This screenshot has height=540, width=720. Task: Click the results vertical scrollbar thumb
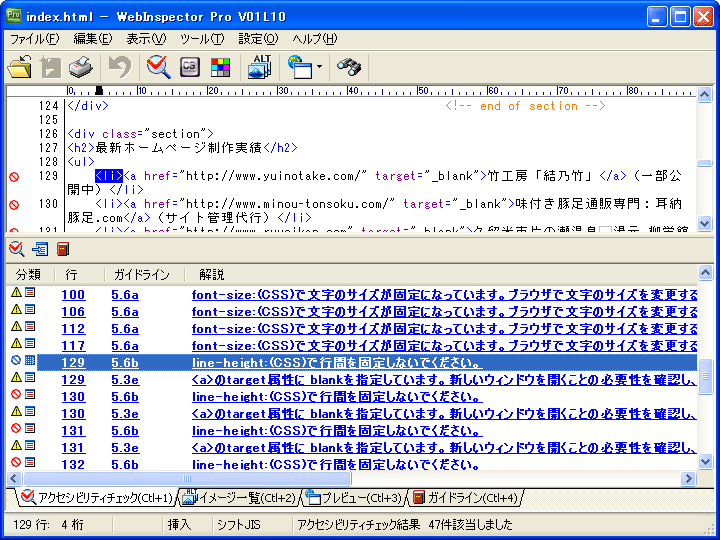[705, 377]
